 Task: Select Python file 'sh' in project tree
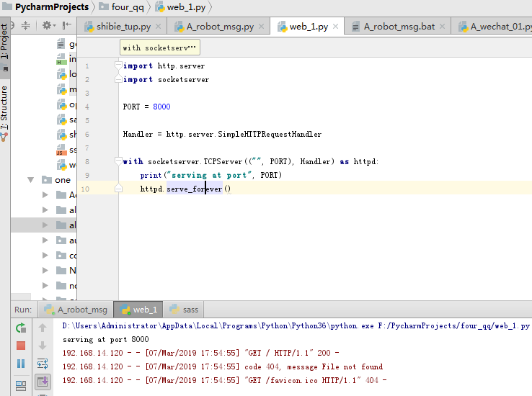[x=66, y=135]
